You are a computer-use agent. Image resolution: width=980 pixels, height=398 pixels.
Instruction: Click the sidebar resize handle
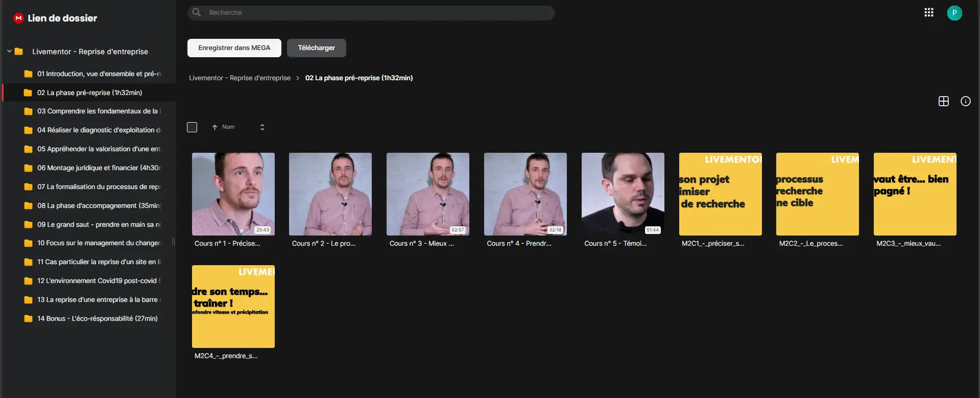[x=174, y=242]
